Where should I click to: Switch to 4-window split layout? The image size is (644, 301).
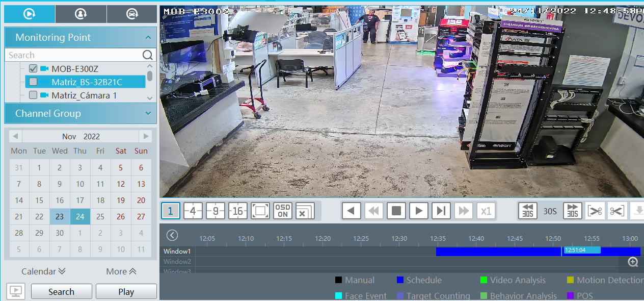pos(193,211)
